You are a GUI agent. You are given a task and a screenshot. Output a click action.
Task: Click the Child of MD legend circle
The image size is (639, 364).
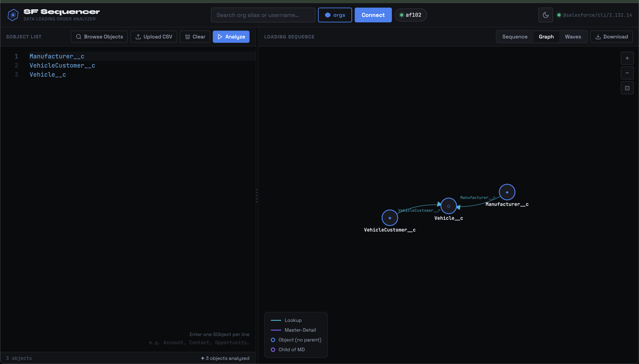273,349
